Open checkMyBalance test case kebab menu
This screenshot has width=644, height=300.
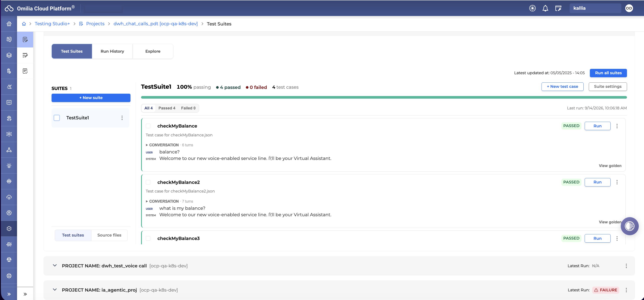[x=617, y=126]
